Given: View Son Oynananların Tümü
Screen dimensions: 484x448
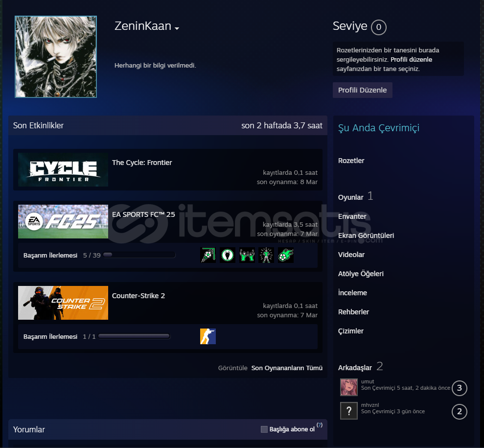Looking at the screenshot, I should (287, 368).
